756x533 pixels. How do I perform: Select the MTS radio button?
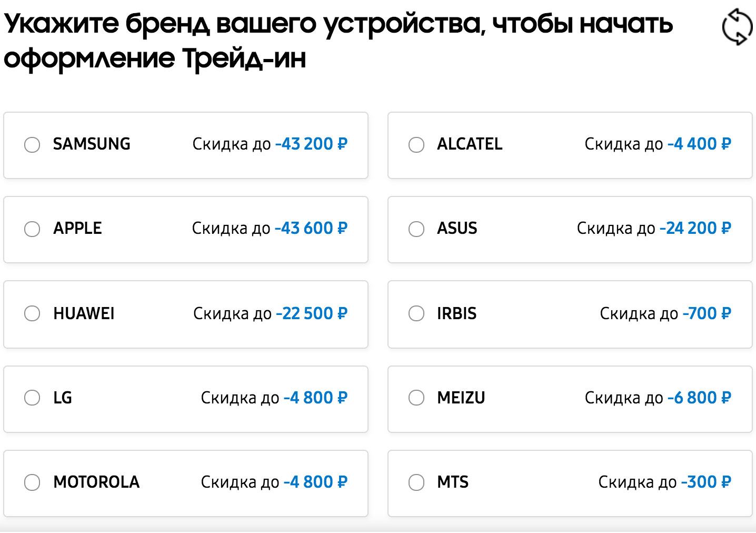(416, 482)
